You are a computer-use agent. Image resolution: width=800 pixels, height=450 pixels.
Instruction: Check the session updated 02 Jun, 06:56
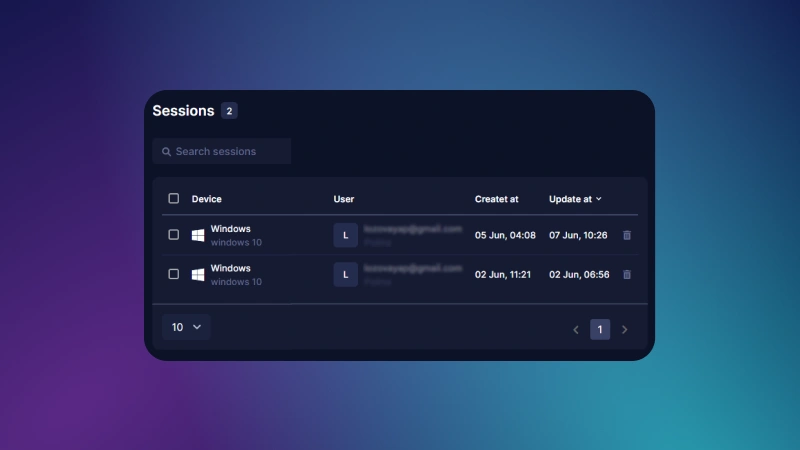[x=173, y=274]
